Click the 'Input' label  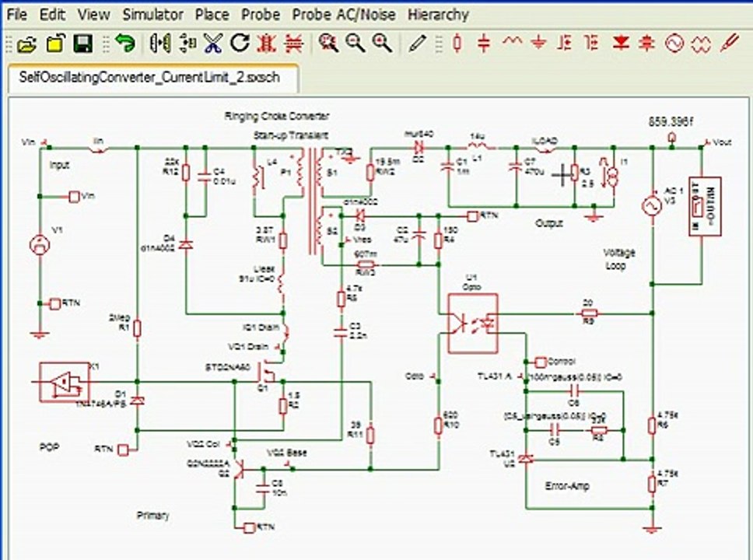[x=60, y=165]
